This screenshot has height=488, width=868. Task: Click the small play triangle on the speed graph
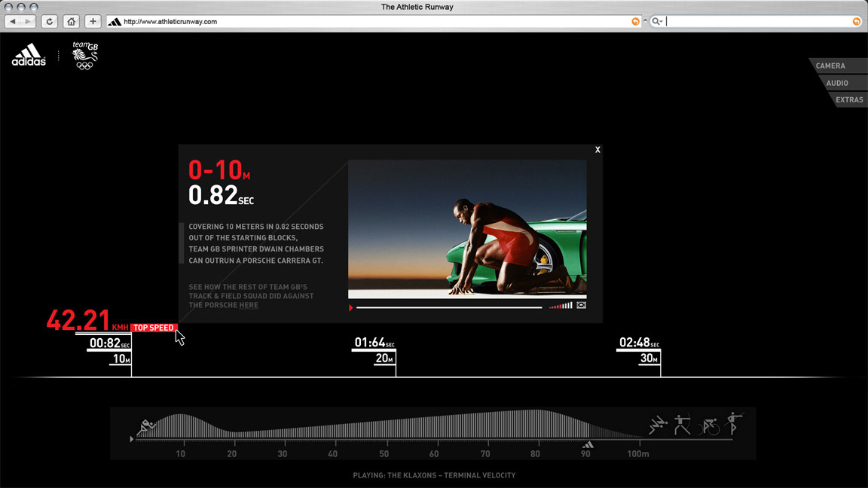tap(132, 439)
